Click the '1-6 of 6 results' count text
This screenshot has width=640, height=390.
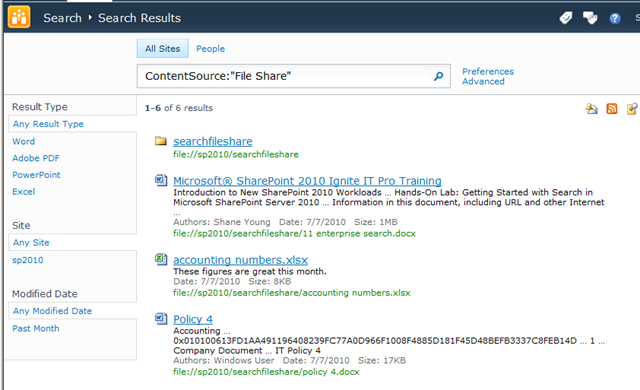179,108
